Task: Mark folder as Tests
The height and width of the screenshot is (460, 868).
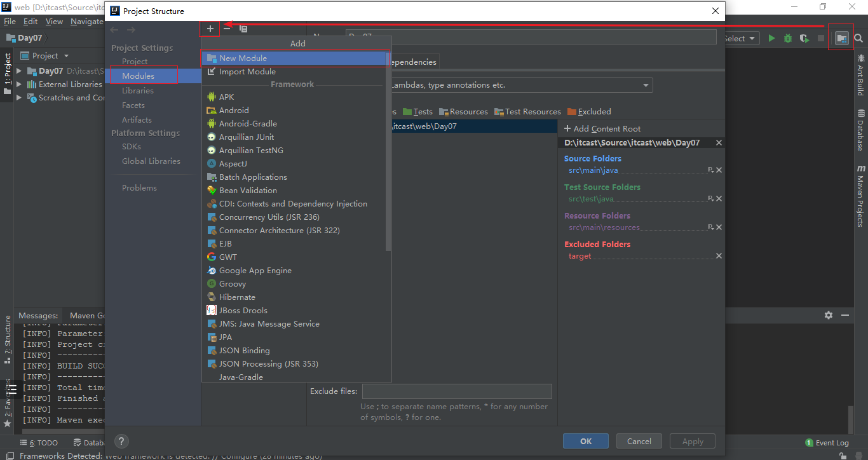Action: tap(417, 112)
